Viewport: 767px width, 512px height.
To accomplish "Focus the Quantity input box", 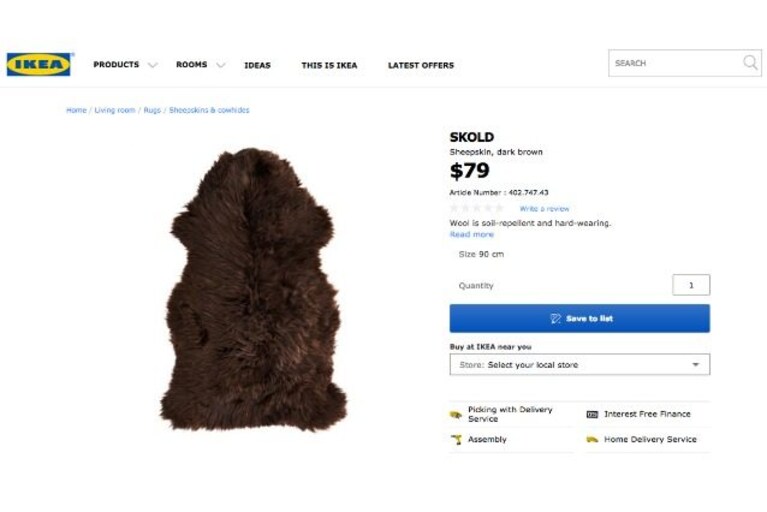I will [x=691, y=285].
